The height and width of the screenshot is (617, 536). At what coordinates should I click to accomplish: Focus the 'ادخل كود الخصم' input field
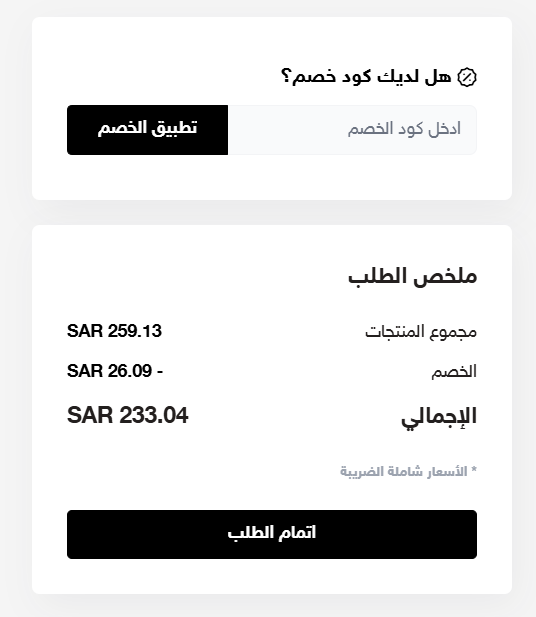point(352,130)
